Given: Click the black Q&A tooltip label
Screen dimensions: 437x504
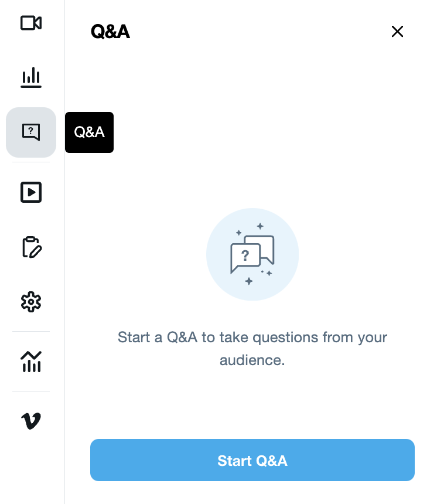Looking at the screenshot, I should click(89, 132).
